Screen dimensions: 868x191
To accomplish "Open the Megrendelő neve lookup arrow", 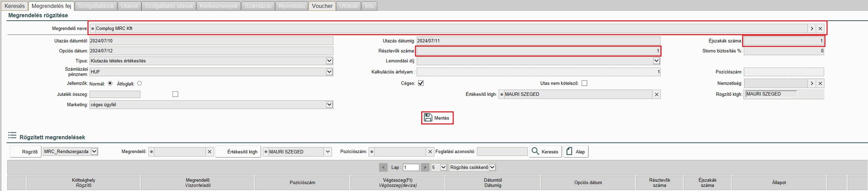I will pos(811,29).
